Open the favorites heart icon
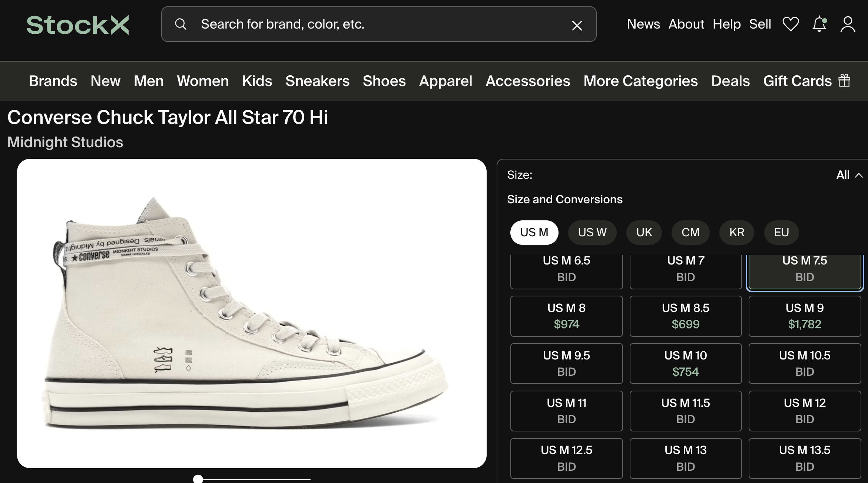Image resolution: width=868 pixels, height=483 pixels. [791, 24]
